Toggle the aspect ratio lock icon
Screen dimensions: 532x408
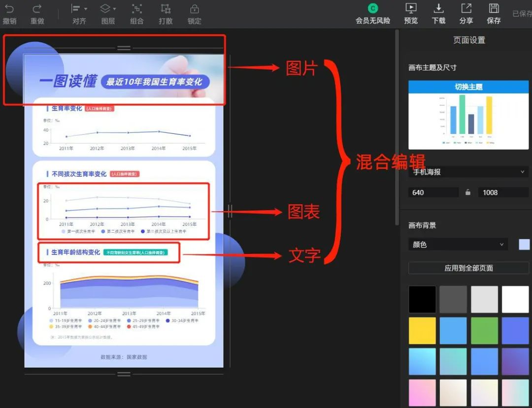(x=468, y=192)
